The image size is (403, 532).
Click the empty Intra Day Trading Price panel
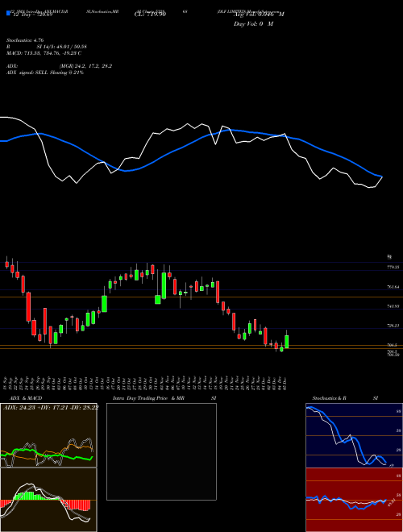point(161,451)
